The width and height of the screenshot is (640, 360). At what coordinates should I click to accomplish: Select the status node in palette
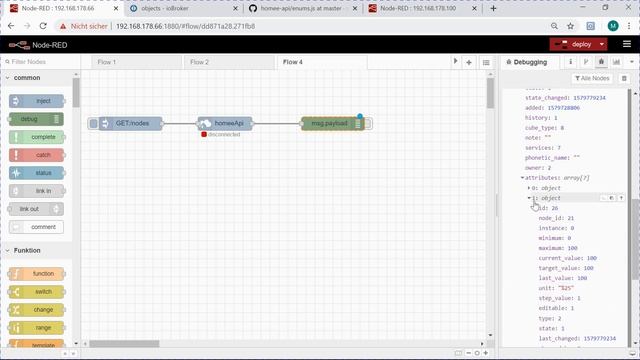37,173
